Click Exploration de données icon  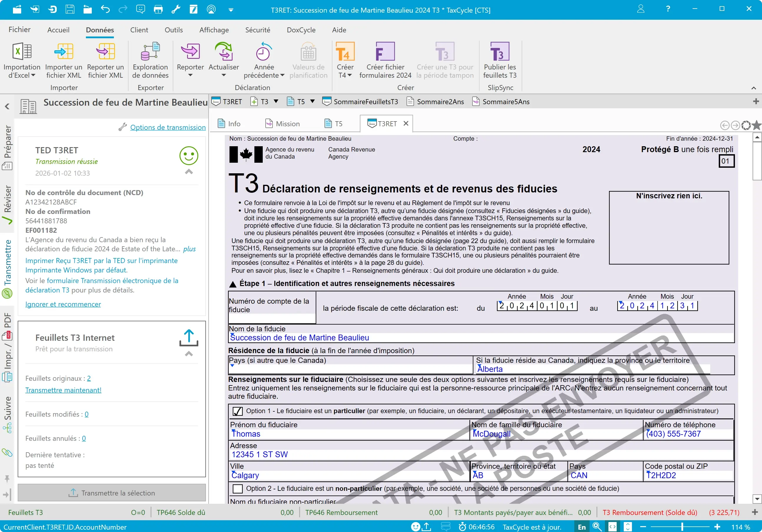point(150,52)
